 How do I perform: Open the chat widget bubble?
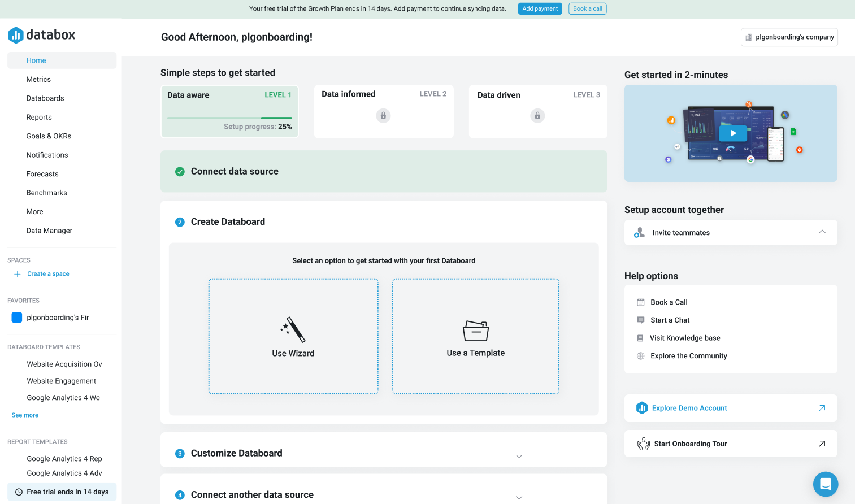tap(826, 484)
